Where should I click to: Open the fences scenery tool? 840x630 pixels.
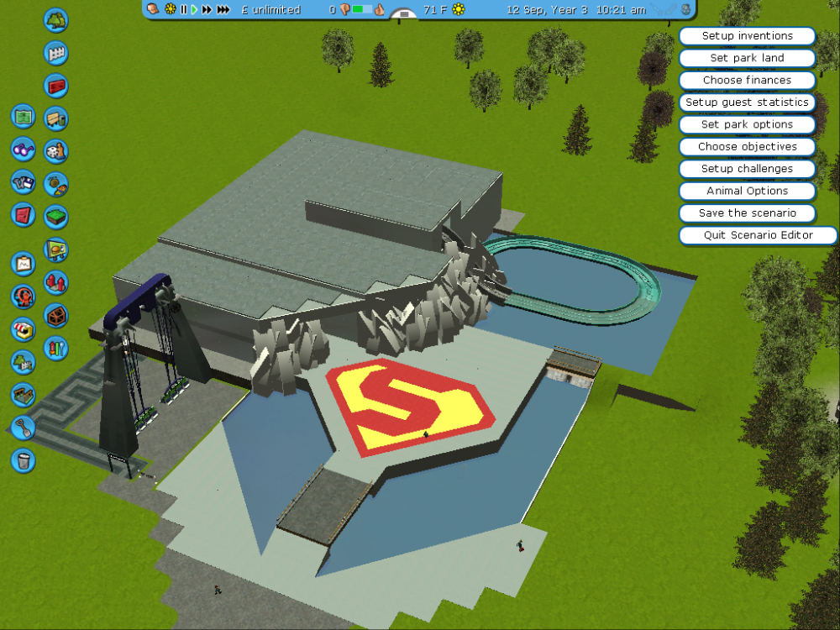pos(56,53)
